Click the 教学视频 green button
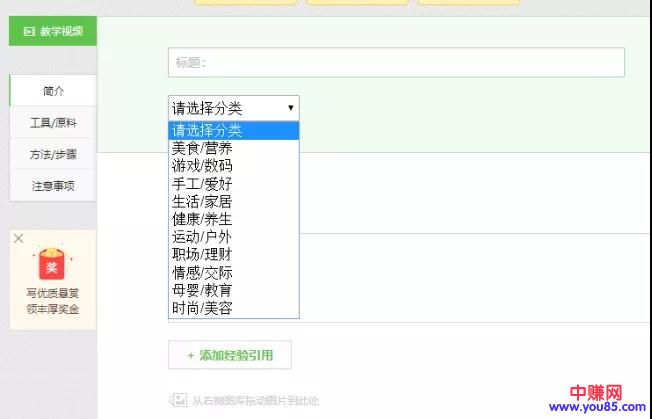Image resolution: width=652 pixels, height=419 pixels. 53,31
